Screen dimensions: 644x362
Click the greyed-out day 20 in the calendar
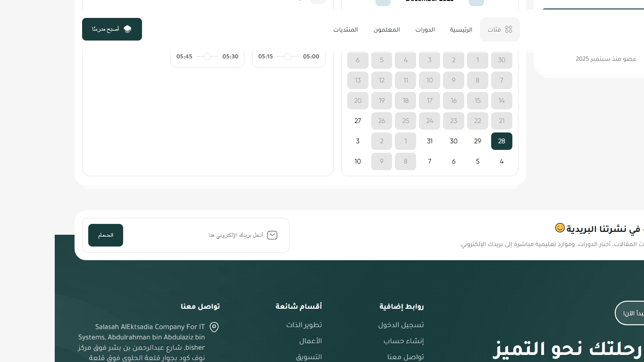click(358, 100)
